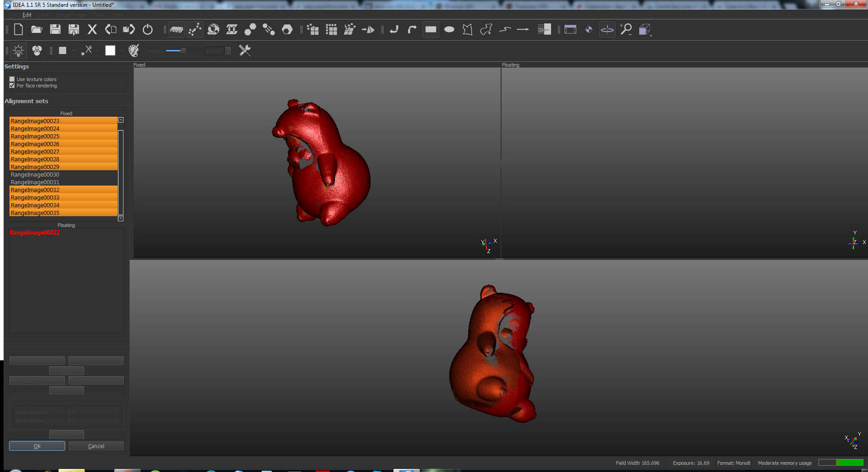Click the arrow-to-pyramid icon

tap(368, 30)
